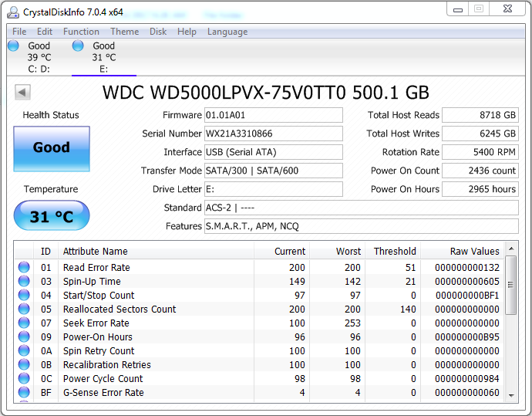Click Power On Count value 2436 count

coord(480,171)
